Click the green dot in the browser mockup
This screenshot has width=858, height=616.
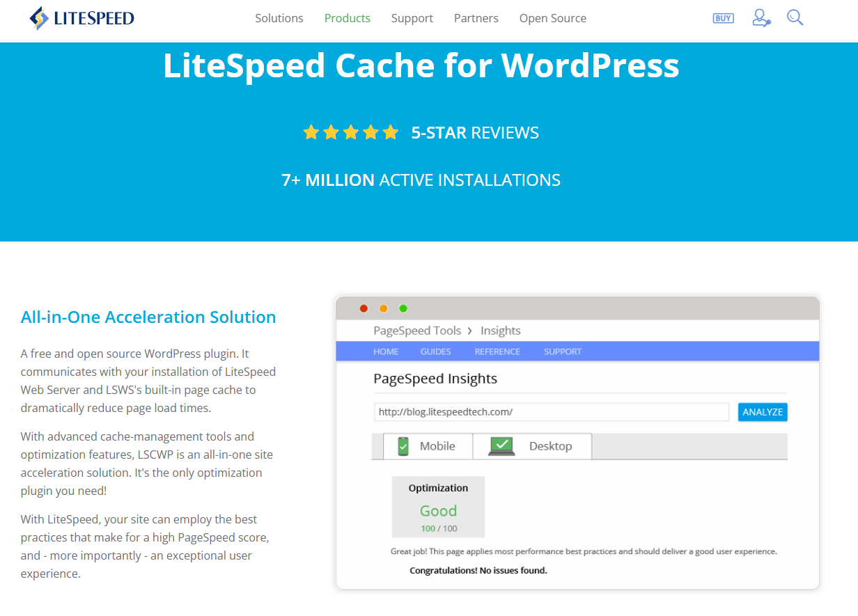click(x=403, y=308)
